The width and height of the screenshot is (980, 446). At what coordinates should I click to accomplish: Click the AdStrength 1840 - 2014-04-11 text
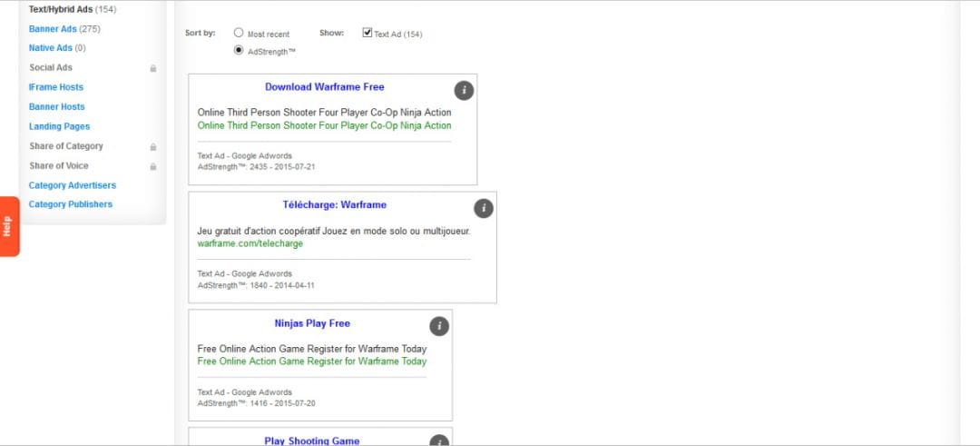pos(256,284)
